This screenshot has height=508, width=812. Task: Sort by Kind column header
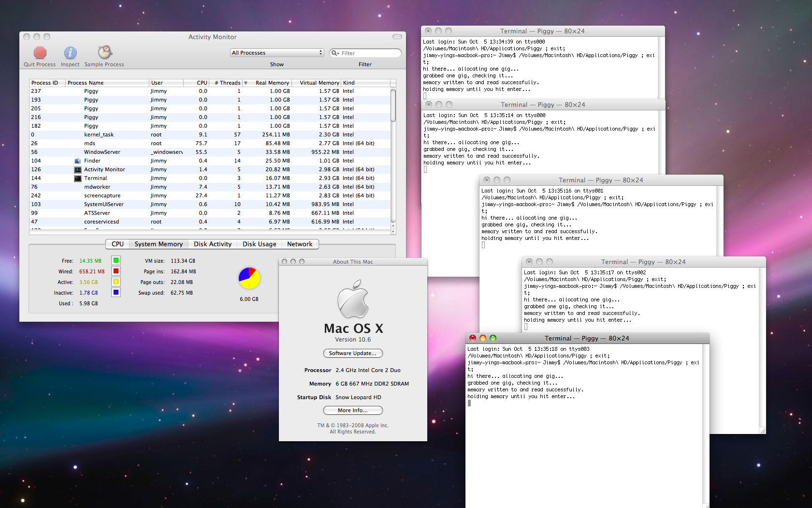(x=365, y=83)
